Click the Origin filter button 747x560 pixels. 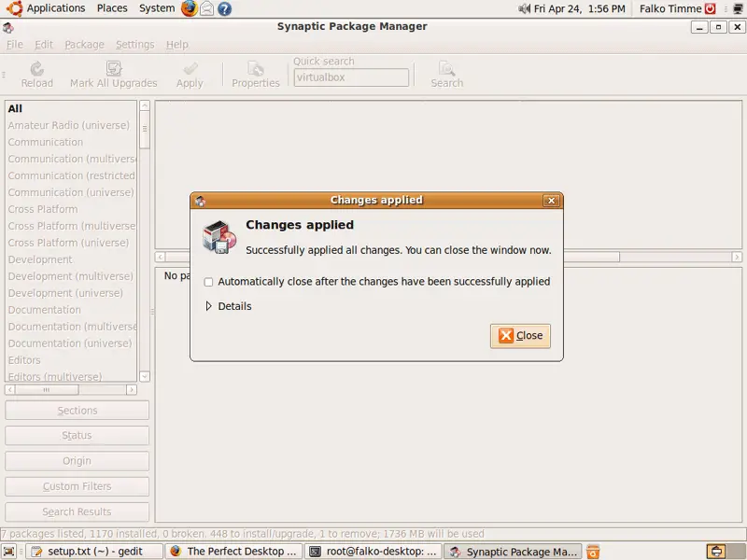(x=78, y=461)
